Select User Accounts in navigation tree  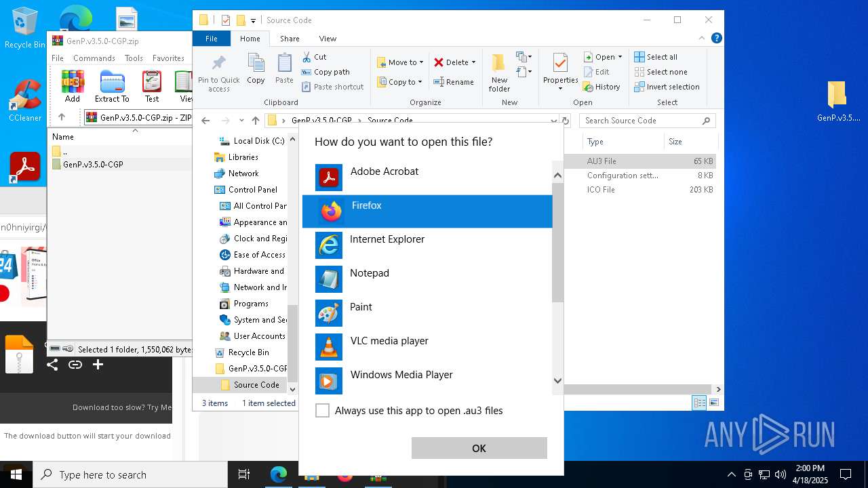tap(259, 336)
